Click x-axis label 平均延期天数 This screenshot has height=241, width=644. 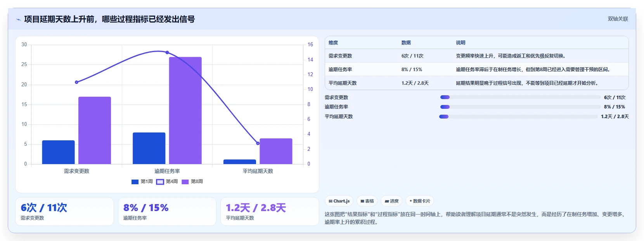click(258, 171)
